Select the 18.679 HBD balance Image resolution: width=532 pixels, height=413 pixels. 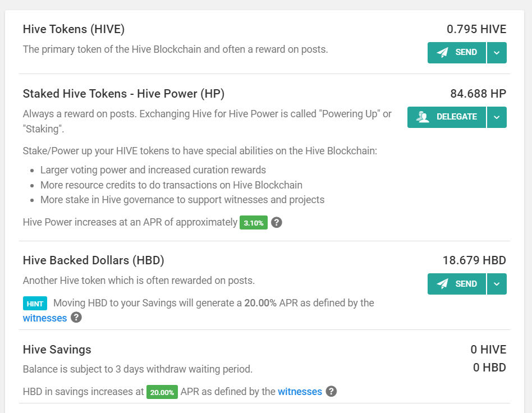[474, 260]
